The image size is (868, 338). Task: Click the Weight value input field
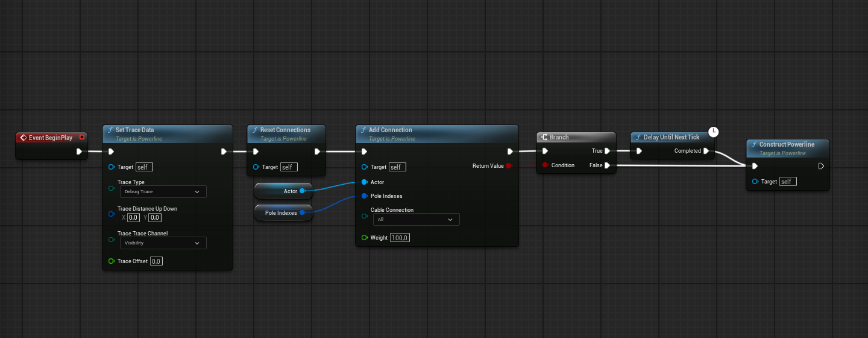tap(400, 238)
